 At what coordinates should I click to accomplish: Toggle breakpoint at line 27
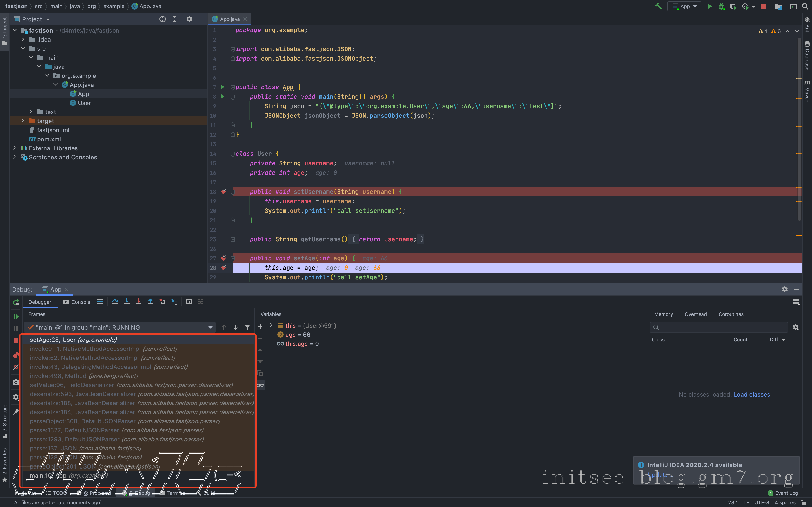coord(223,258)
